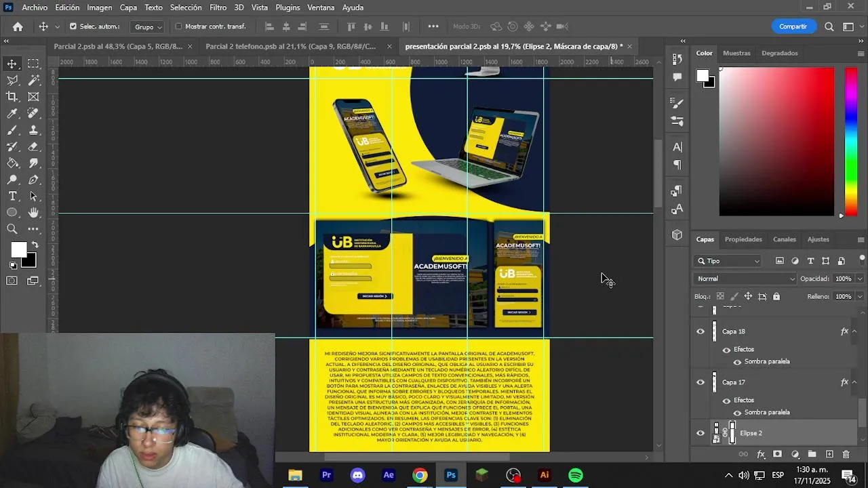The height and width of the screenshot is (488, 868).
Task: Toggle the Selec. autom. checkbox
Action: (x=73, y=26)
